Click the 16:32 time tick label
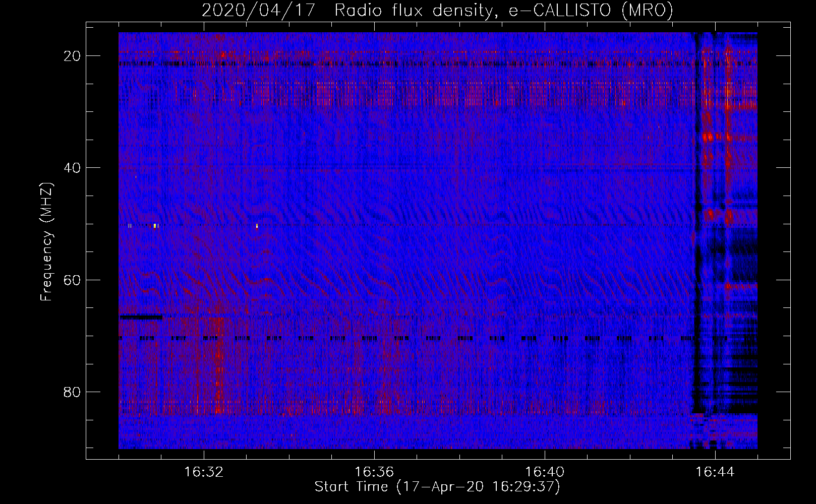Screen dimensions: 816x504 [x=204, y=472]
